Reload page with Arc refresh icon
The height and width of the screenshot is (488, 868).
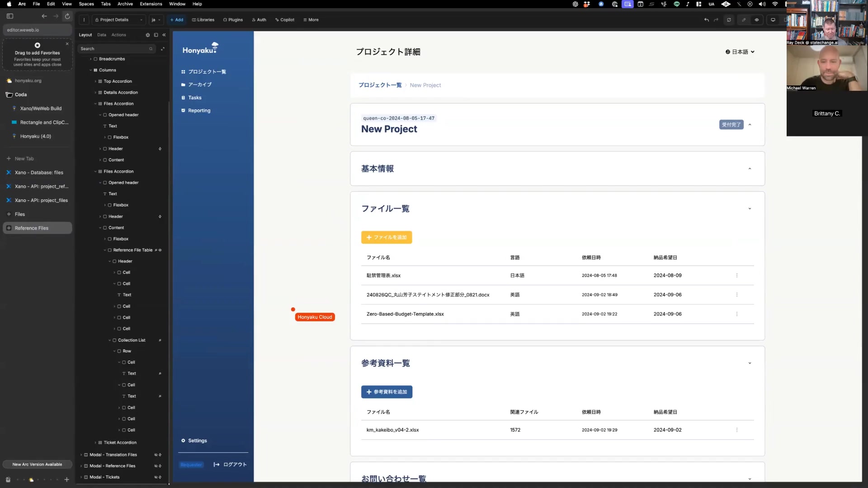tap(67, 16)
